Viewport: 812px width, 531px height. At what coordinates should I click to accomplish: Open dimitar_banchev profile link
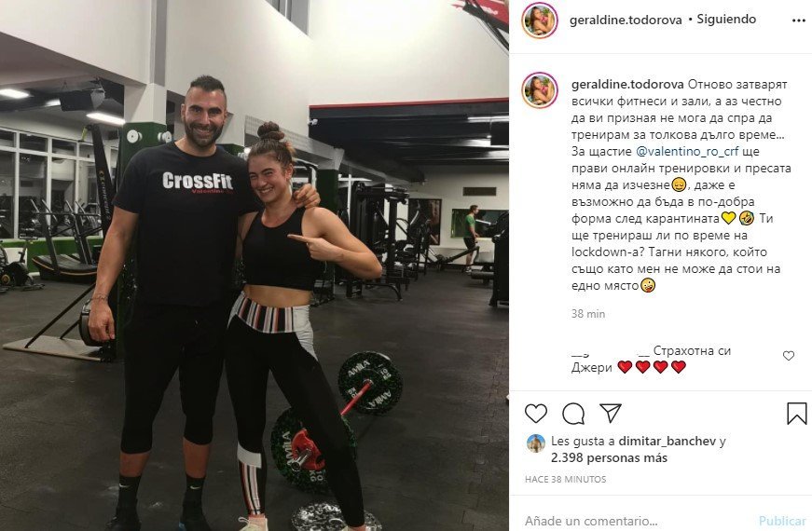(667, 442)
